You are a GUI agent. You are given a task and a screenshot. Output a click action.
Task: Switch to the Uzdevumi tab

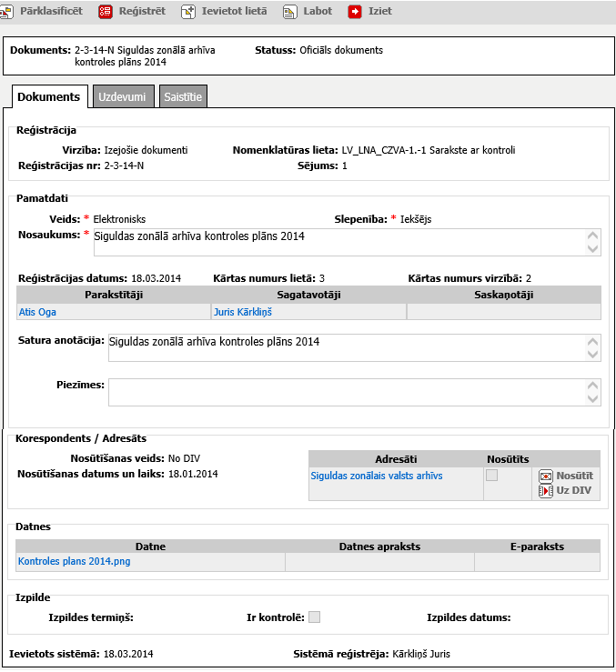122,96
